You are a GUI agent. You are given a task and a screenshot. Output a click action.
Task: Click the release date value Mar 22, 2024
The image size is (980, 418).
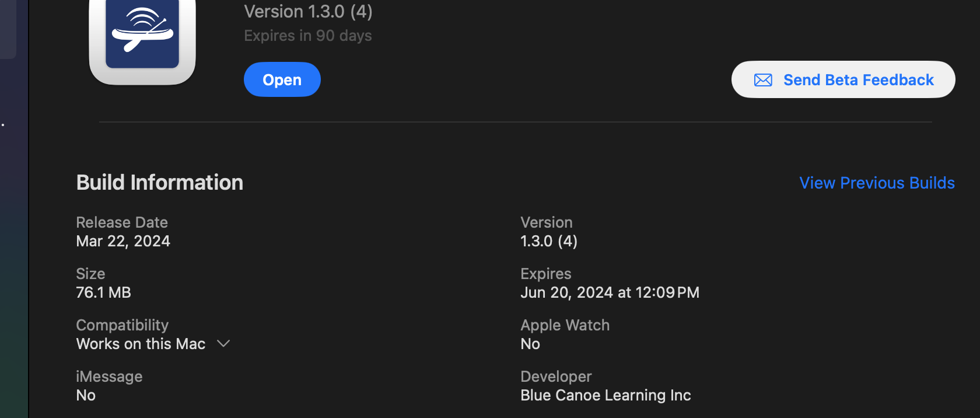tap(123, 241)
